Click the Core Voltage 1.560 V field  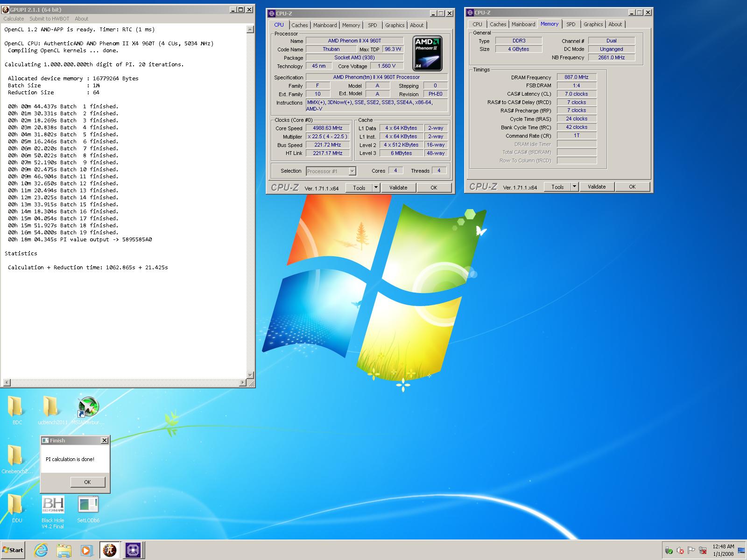pos(387,66)
